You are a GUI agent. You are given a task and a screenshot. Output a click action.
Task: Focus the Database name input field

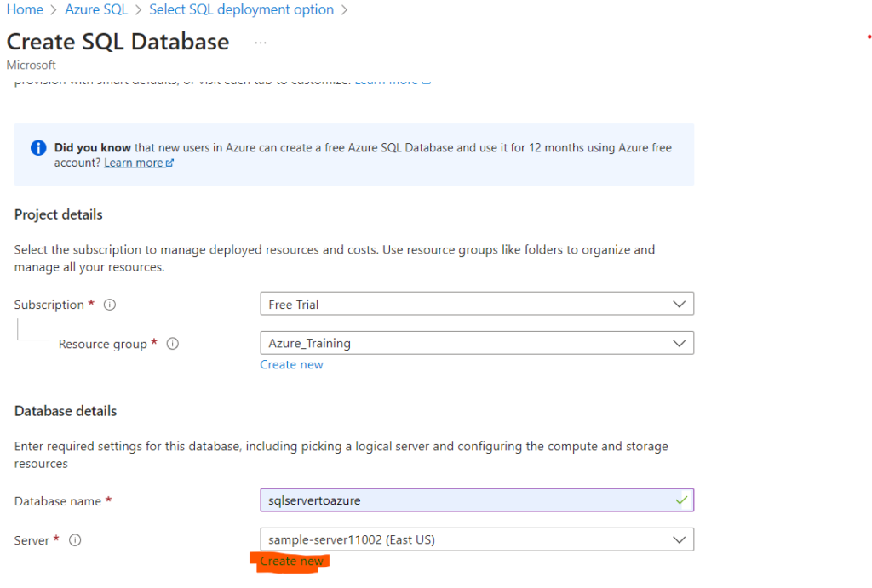(x=477, y=500)
